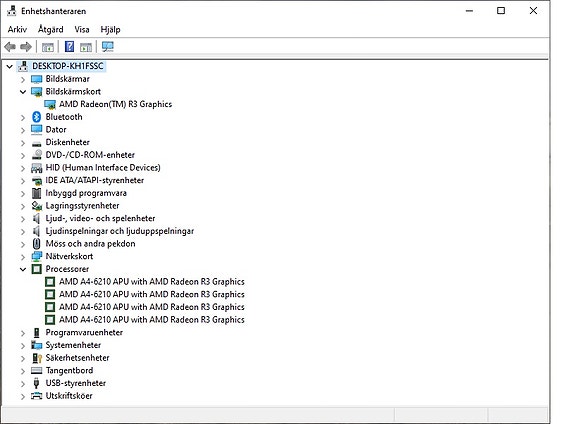Select the Programvaruenheter icon
This screenshot has height=424, width=575.
coord(36,333)
